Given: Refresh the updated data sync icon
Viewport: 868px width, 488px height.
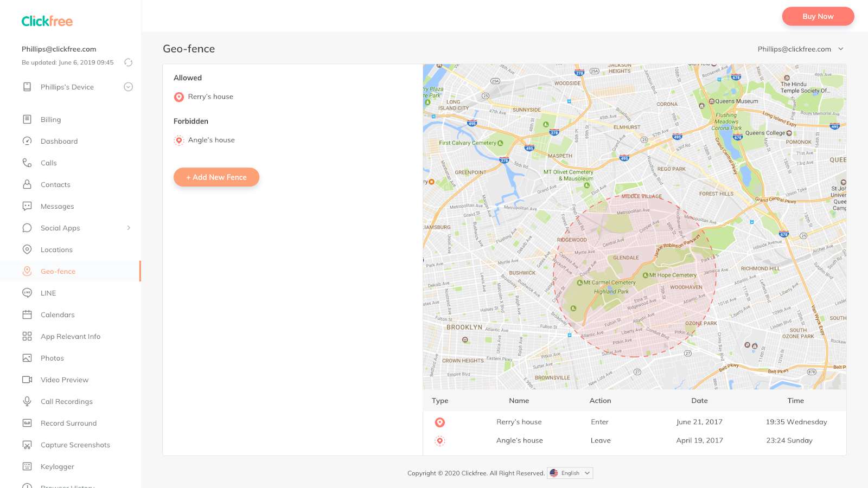Looking at the screenshot, I should coord(129,62).
